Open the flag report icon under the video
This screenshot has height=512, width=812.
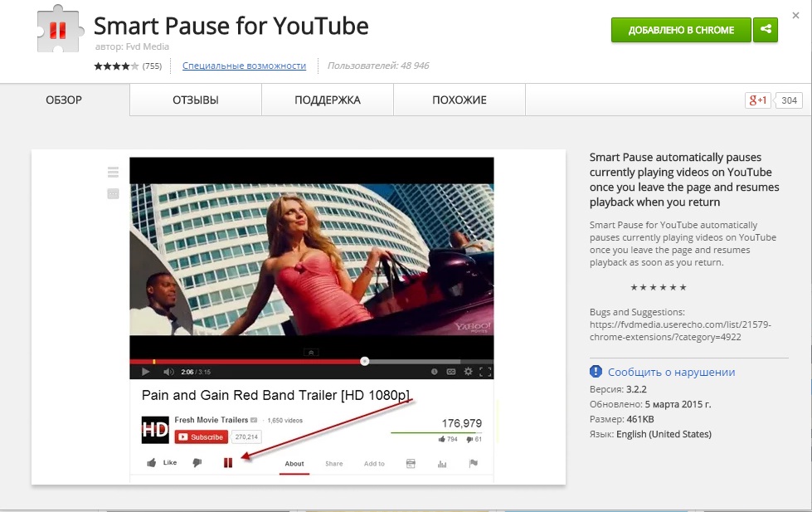pyautogui.click(x=471, y=463)
